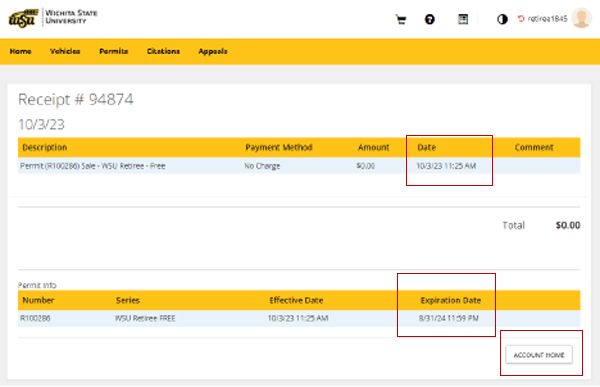The height and width of the screenshot is (387, 600).
Task: Click permit number R100286 in Permit Info
Action: [x=35, y=318]
